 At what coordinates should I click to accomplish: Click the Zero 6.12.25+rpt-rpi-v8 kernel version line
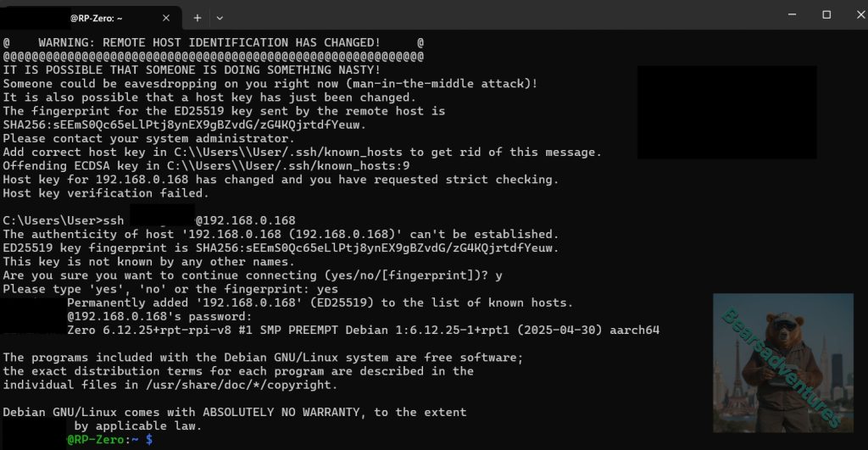(363, 330)
